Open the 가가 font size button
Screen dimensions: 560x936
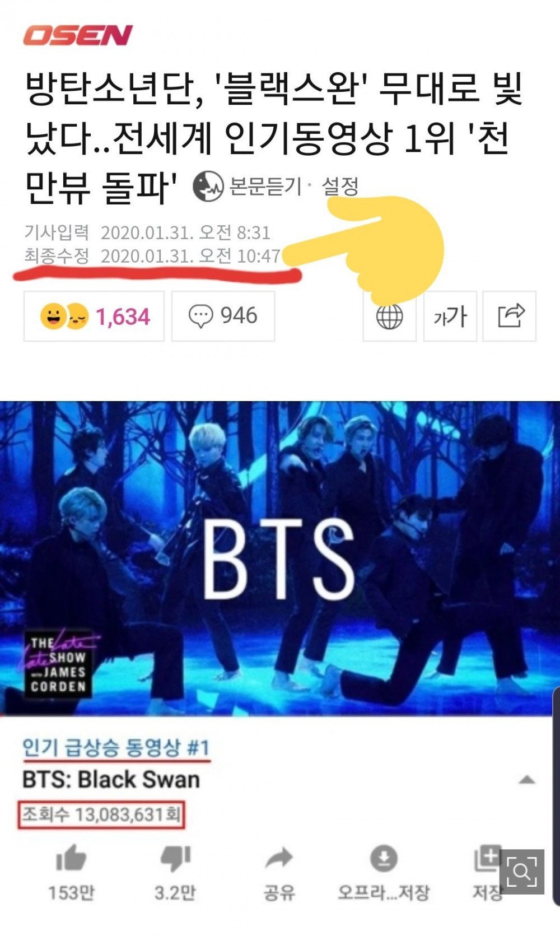(450, 316)
